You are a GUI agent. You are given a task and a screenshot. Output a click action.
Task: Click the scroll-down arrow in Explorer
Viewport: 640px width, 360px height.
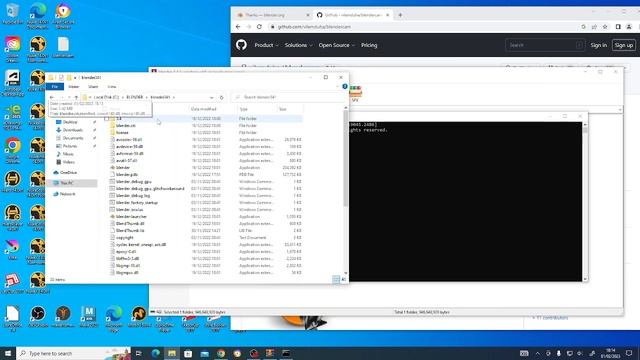pos(346,273)
